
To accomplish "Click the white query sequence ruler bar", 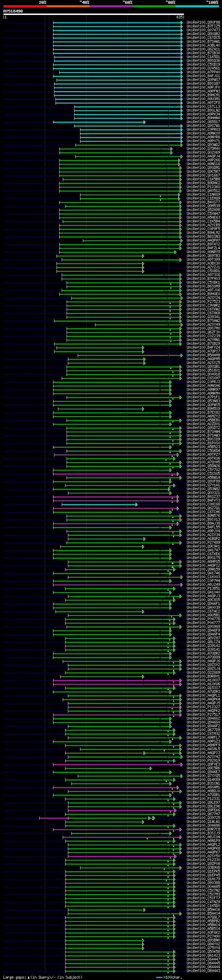I will [93, 15].
